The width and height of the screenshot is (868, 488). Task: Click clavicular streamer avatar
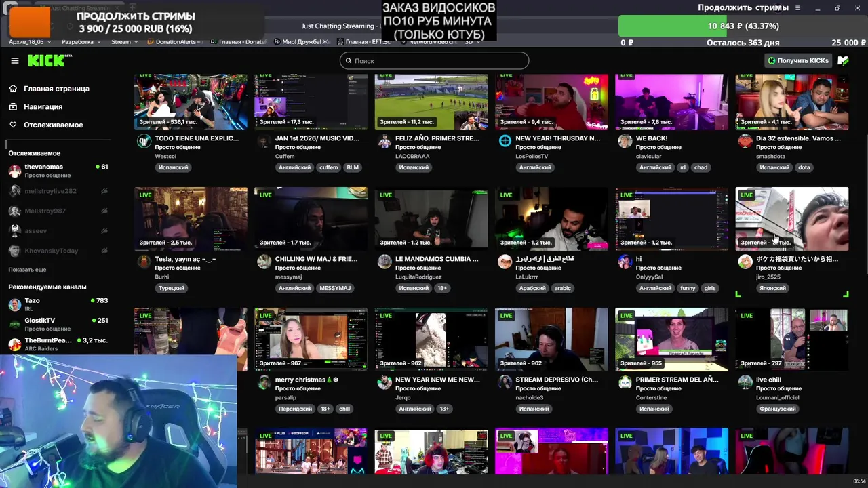pos(625,141)
